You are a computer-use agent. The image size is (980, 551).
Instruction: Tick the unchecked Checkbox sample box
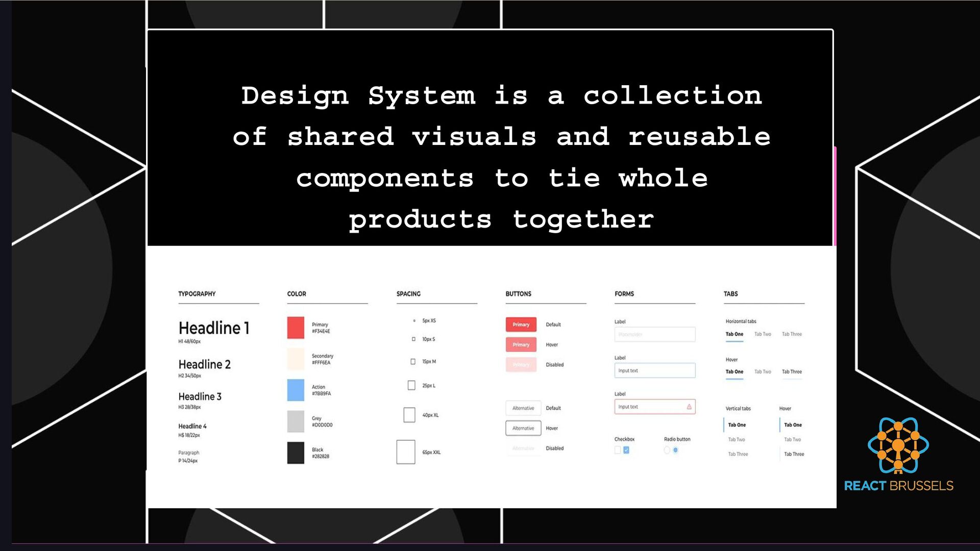[x=618, y=450]
